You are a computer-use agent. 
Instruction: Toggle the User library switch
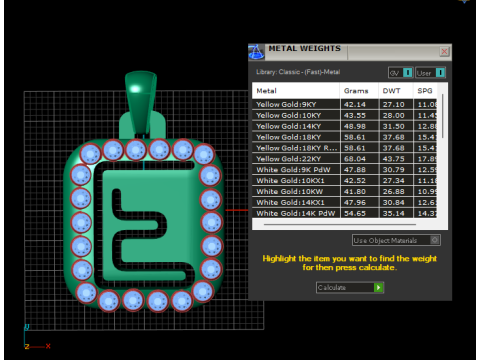coord(430,73)
